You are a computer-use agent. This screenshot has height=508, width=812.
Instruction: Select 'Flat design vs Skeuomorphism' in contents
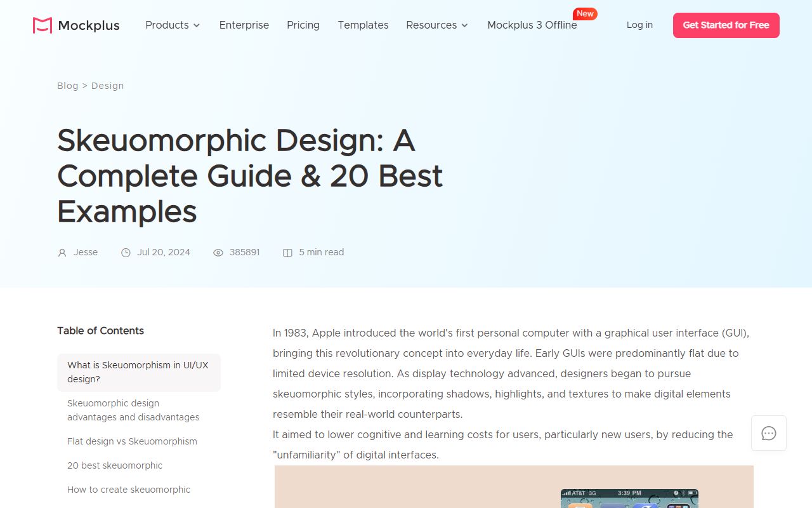132,441
